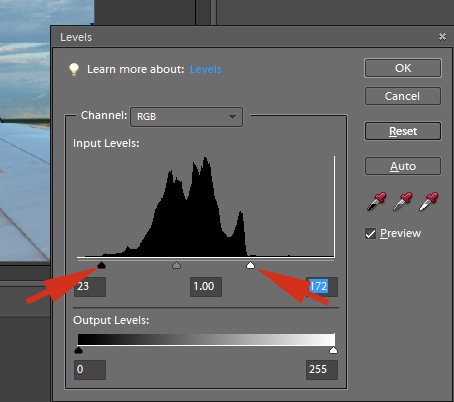Click the highlight input field showing 172

322,287
